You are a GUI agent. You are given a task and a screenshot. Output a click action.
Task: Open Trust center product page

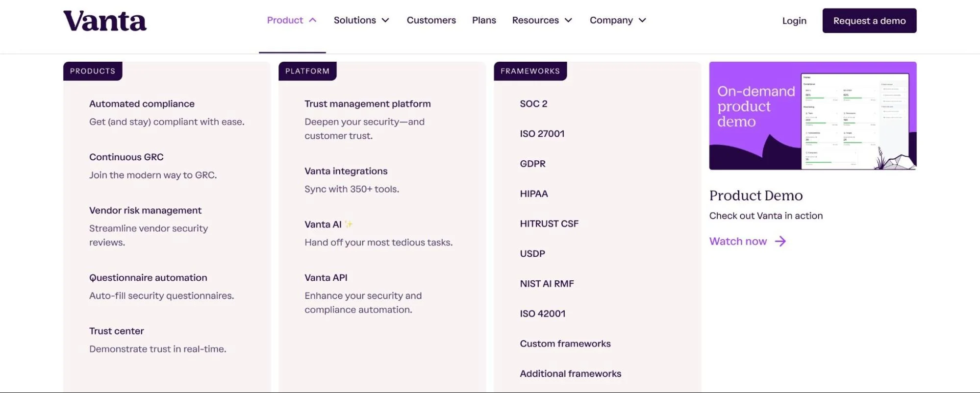pos(117,331)
